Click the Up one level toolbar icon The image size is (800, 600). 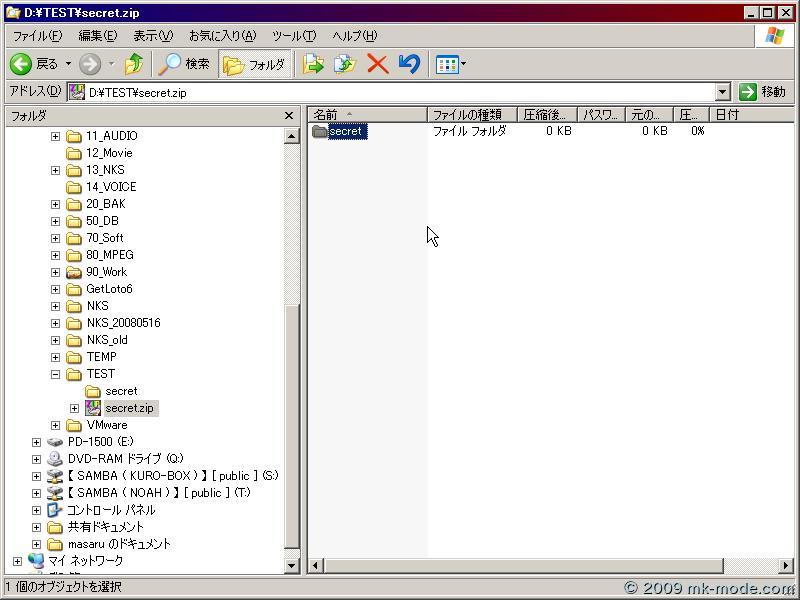click(x=135, y=64)
